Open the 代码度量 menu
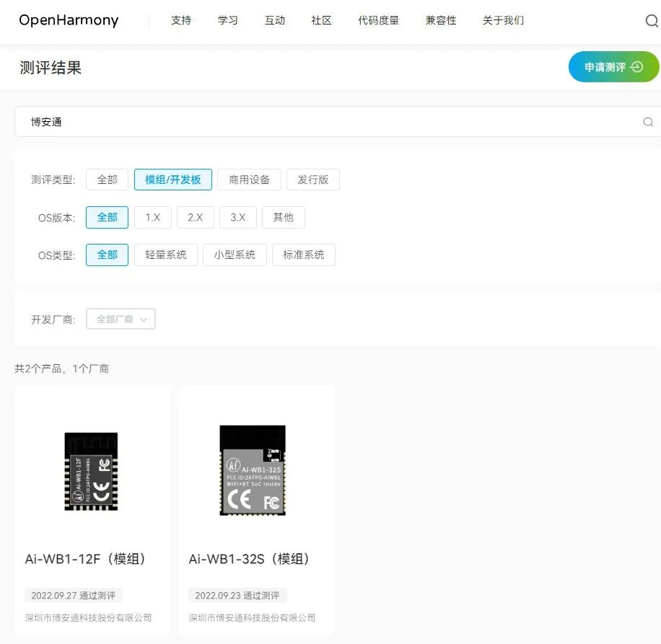Screen dimensions: 661x644 [379, 20]
